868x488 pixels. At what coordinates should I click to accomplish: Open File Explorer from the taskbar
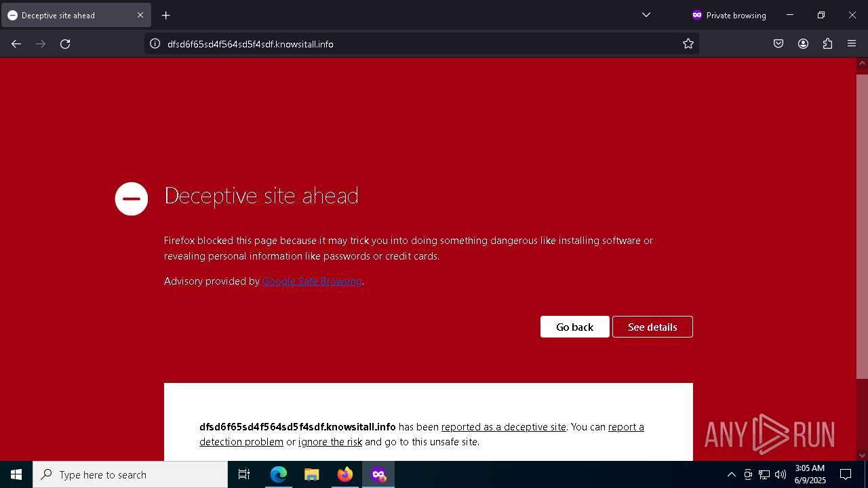(312, 474)
